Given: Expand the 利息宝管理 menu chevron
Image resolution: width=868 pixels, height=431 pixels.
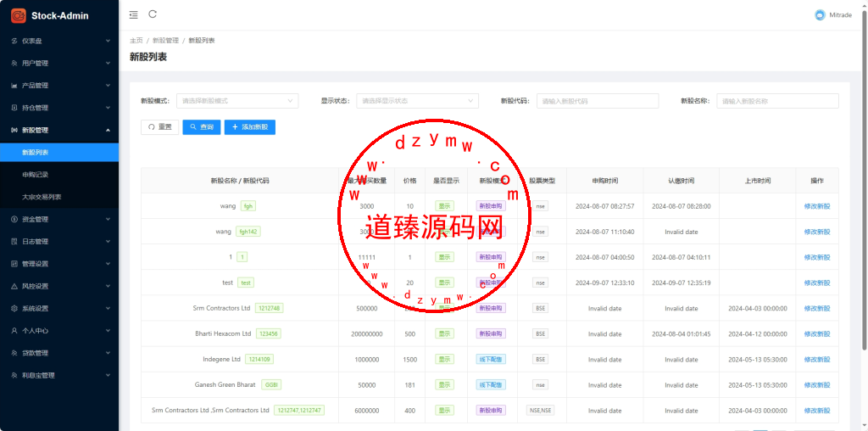Looking at the screenshot, I should tap(108, 375).
